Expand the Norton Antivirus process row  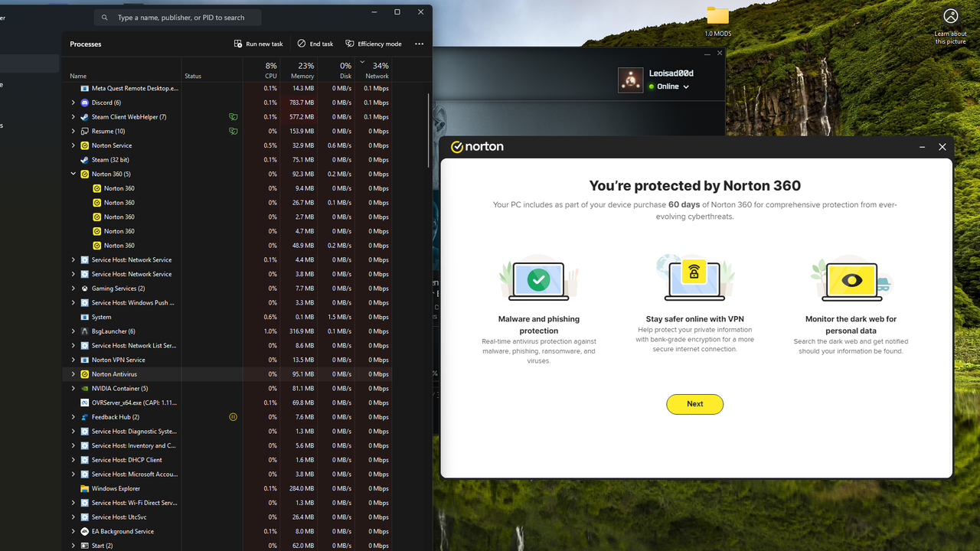coord(73,374)
